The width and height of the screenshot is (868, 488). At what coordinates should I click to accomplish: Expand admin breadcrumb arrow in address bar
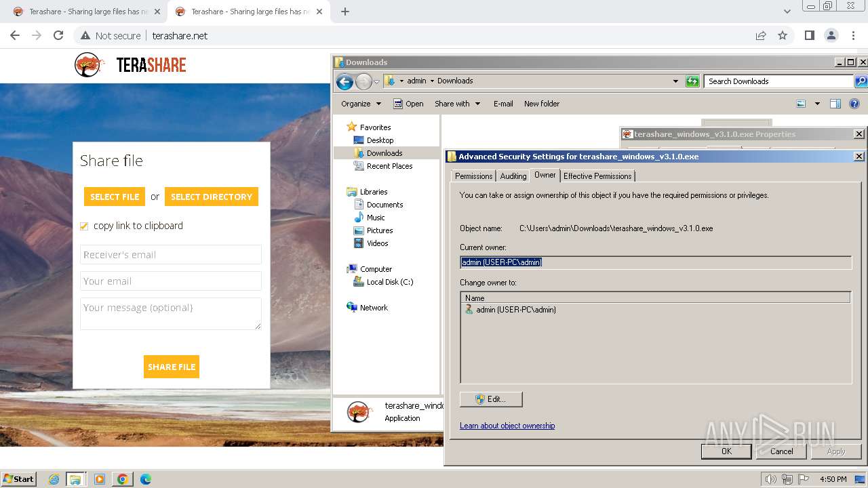(x=432, y=81)
